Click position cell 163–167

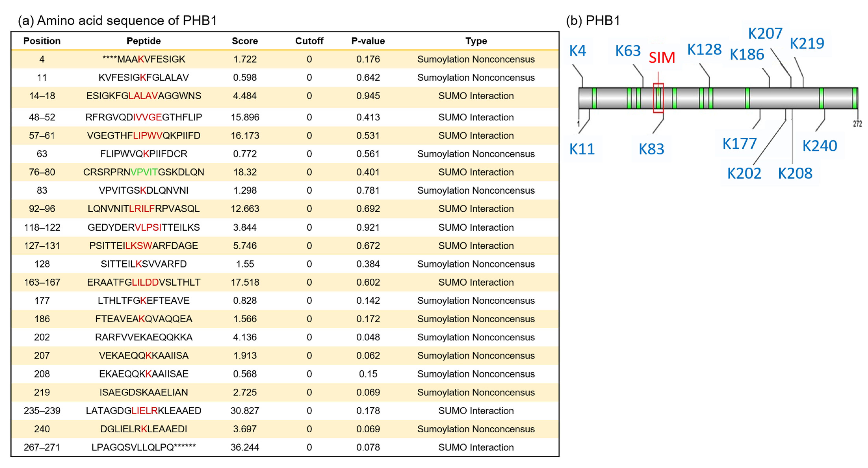[x=42, y=282]
